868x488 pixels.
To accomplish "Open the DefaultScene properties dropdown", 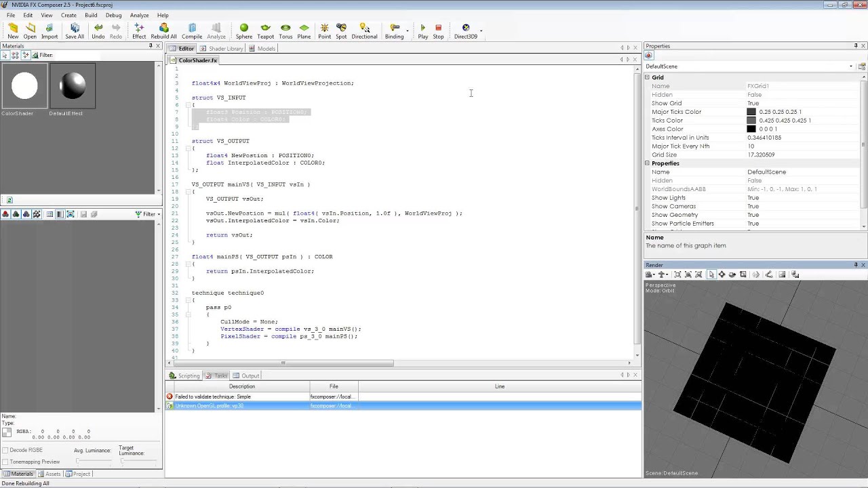I will click(851, 66).
